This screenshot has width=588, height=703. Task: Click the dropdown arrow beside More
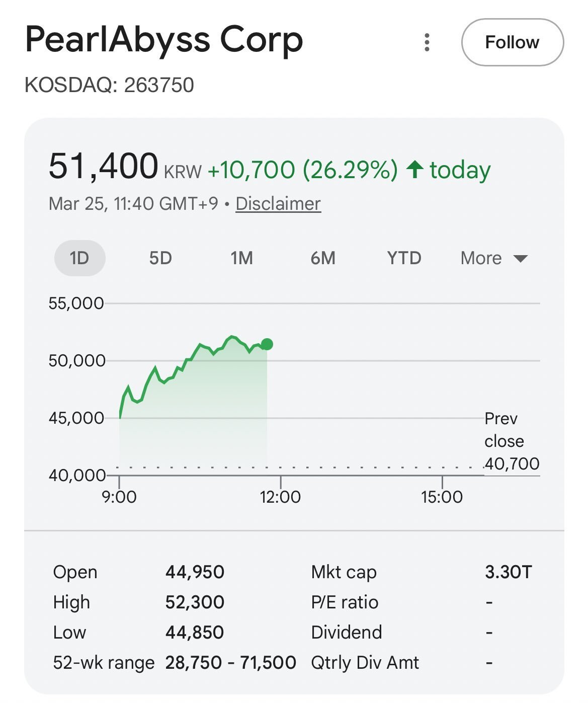point(521,259)
